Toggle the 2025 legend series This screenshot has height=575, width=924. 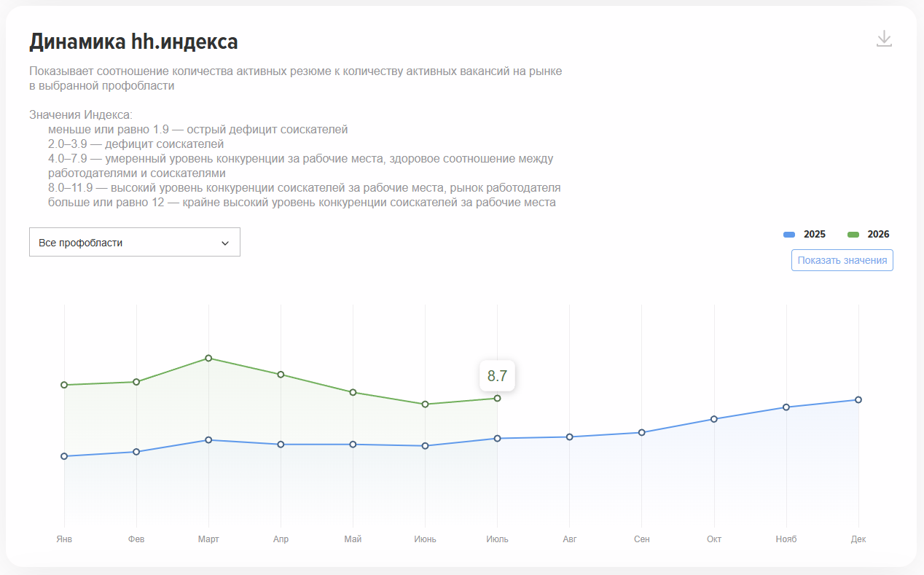pyautogui.click(x=804, y=235)
